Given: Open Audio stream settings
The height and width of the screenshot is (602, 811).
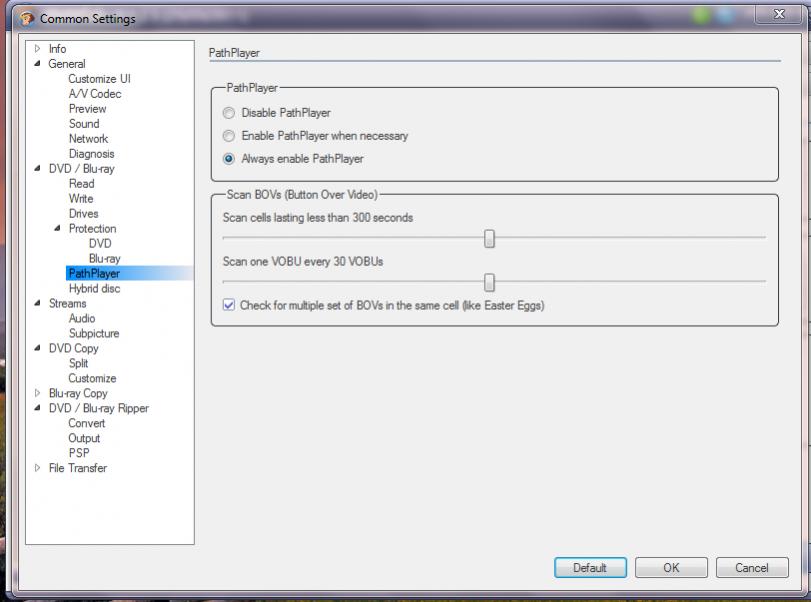Looking at the screenshot, I should coord(82,319).
